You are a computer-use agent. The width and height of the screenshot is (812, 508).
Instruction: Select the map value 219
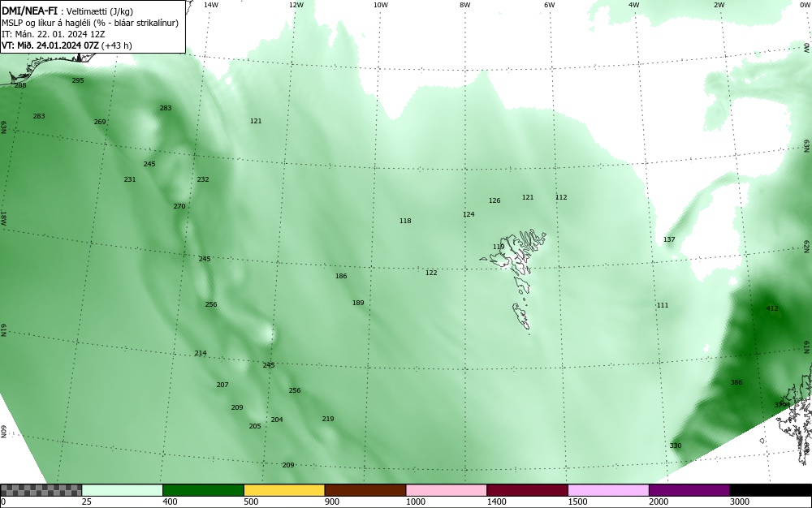pos(328,419)
